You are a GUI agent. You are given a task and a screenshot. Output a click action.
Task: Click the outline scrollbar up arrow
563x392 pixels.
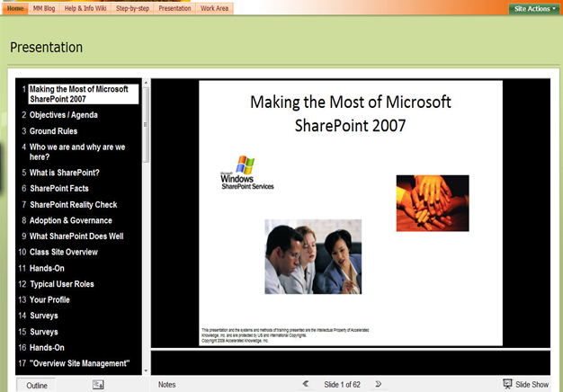pos(146,83)
